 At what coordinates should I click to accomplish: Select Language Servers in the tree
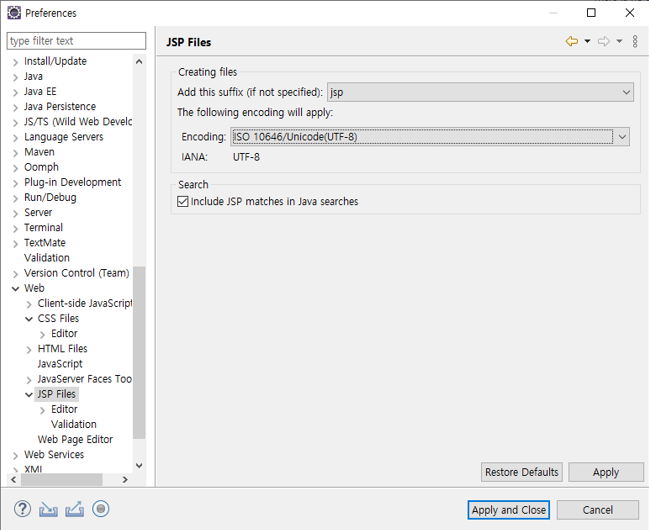[64, 137]
